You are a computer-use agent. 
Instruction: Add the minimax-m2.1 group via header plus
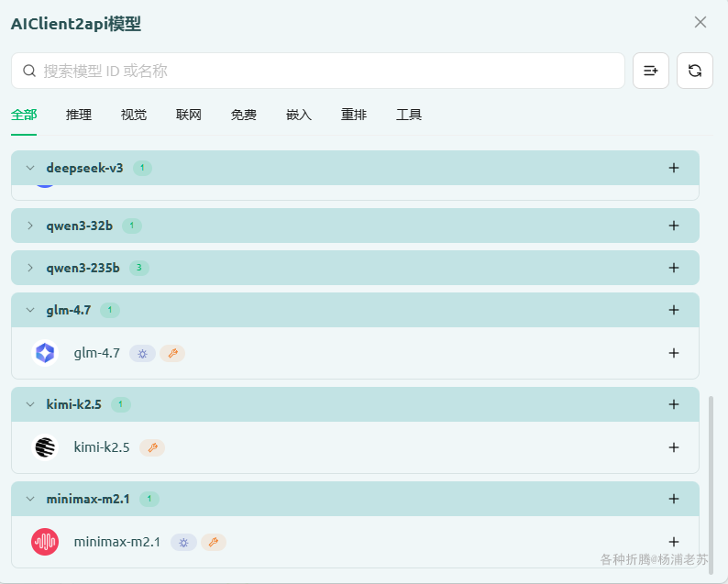(x=674, y=499)
